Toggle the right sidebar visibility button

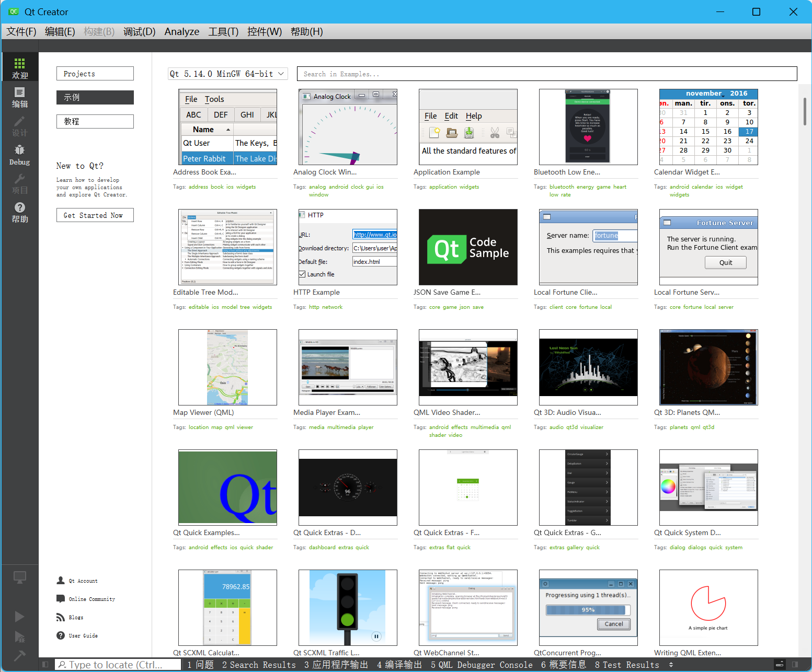click(x=795, y=665)
